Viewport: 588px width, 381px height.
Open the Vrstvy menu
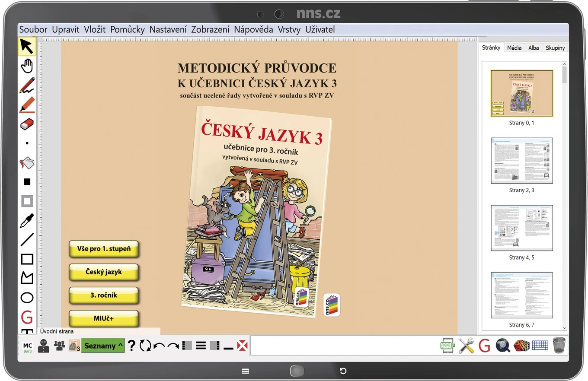289,29
